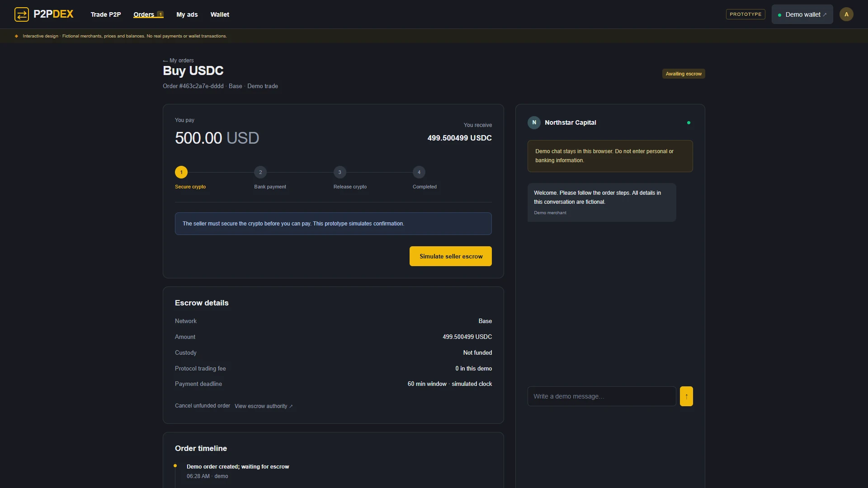Click the 500.00 USD pay amount

[x=217, y=138]
